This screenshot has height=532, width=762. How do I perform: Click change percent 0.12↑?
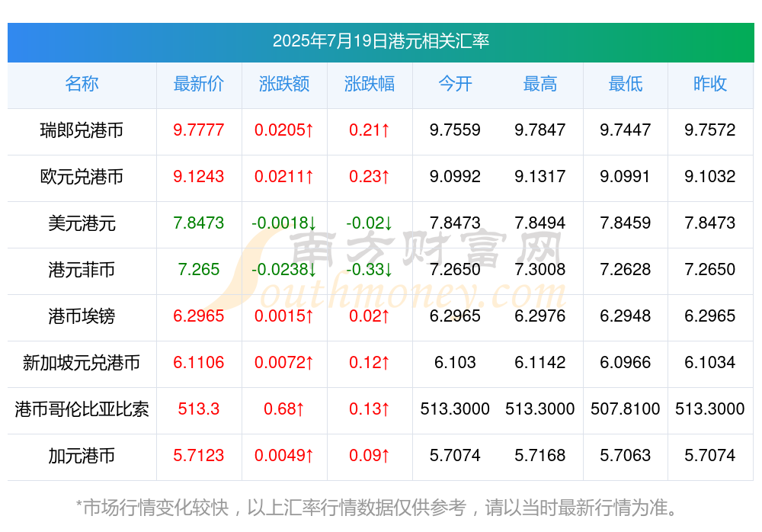(370, 362)
